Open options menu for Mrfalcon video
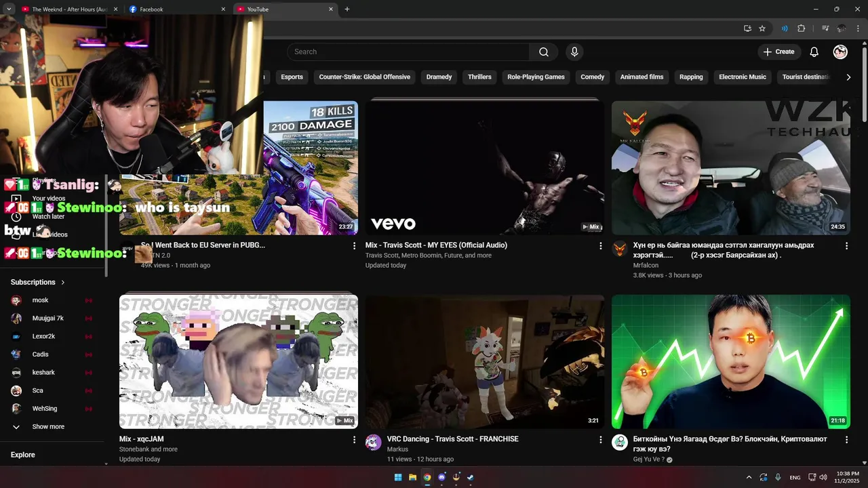Screen dimensions: 868x488 point(846,246)
